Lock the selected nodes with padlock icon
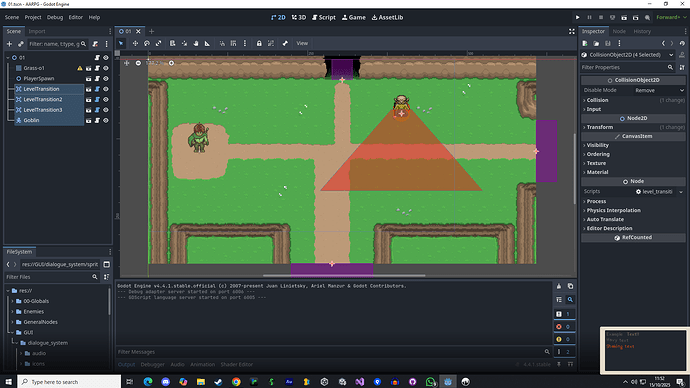The height and width of the screenshot is (388, 690). (259, 43)
